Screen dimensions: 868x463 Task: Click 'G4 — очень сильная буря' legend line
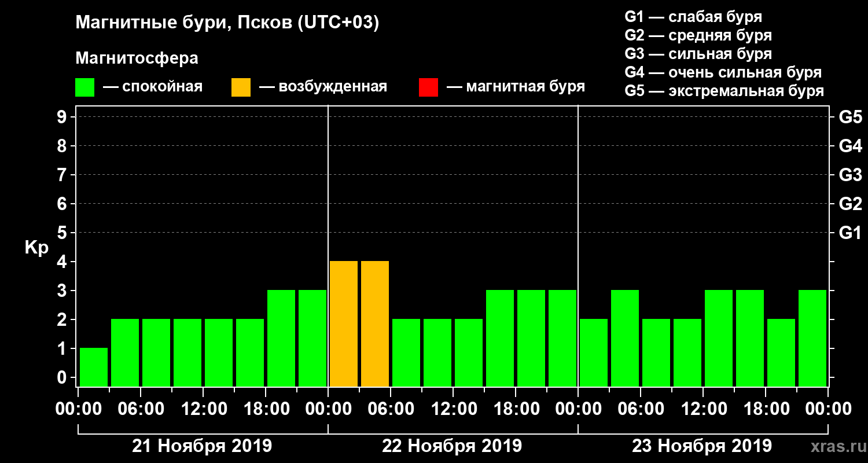tap(723, 73)
